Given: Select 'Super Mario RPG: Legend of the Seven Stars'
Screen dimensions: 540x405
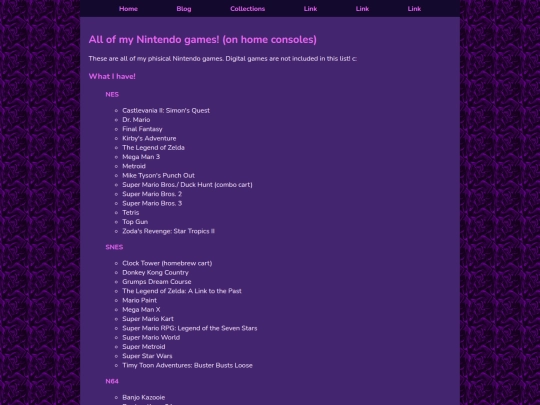Looking at the screenshot, I should pyautogui.click(x=190, y=328).
